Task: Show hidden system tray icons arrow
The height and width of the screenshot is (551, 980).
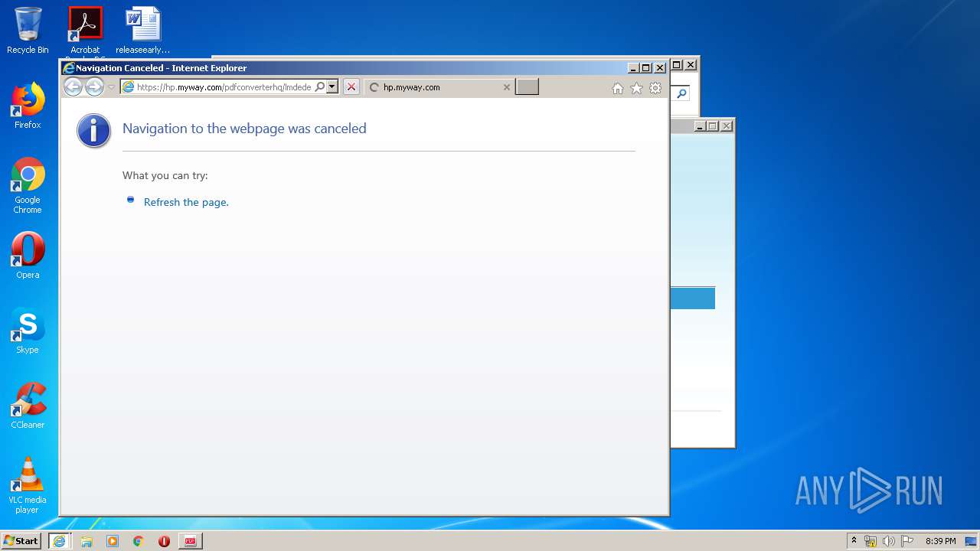Action: (x=854, y=541)
